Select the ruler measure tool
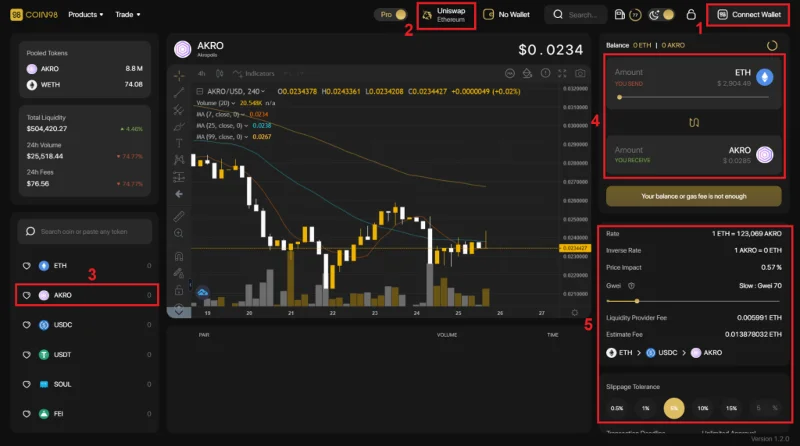The image size is (800, 446). coord(179,216)
